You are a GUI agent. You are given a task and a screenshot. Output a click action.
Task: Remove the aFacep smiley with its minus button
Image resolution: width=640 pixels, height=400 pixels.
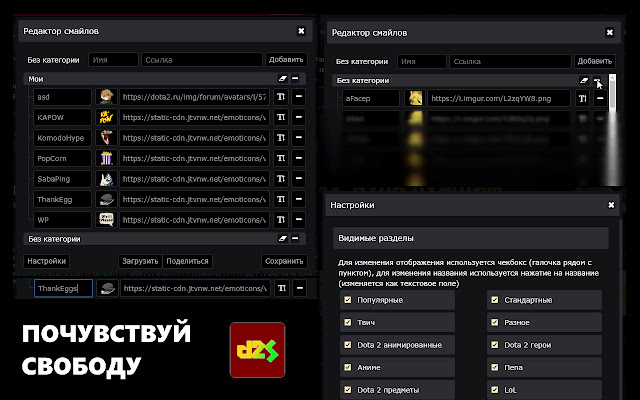(x=600, y=98)
